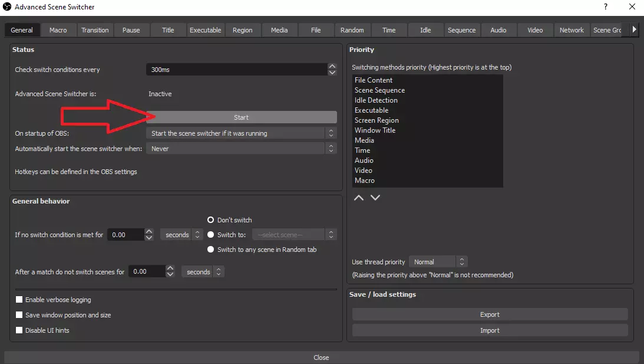Screen dimensions: 644x364
Task: Check Save window position and size
Action: [x=19, y=315]
